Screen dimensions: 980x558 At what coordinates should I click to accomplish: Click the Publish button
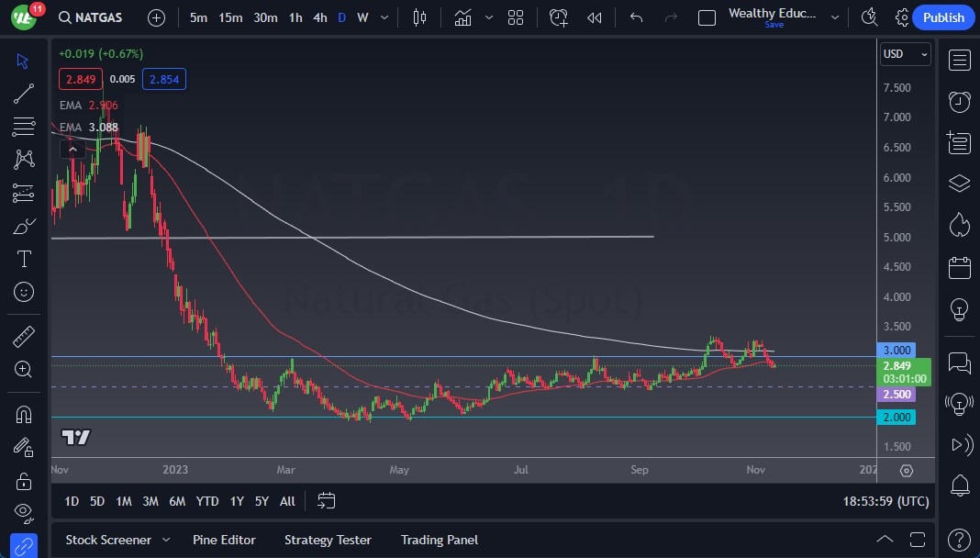(x=943, y=17)
